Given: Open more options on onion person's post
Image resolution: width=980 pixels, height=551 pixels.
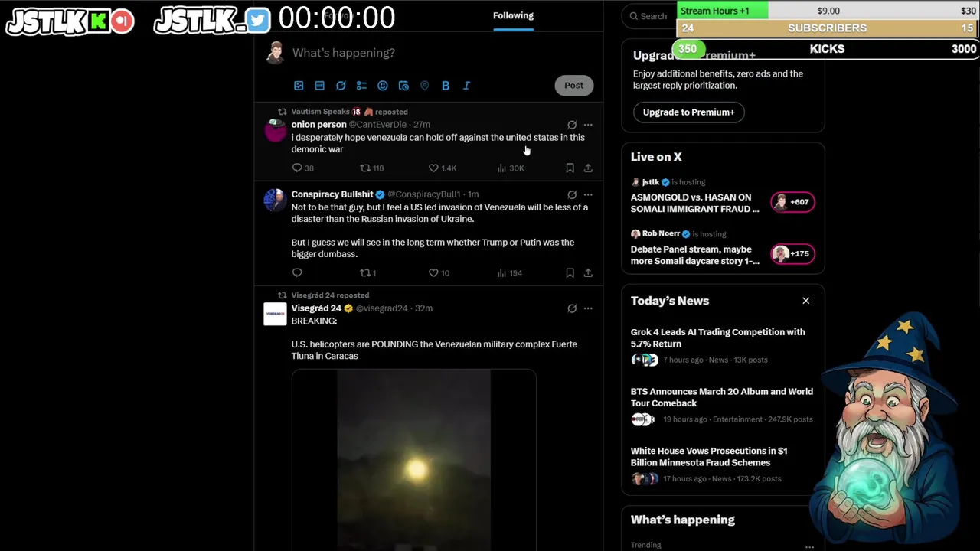Looking at the screenshot, I should pos(588,125).
